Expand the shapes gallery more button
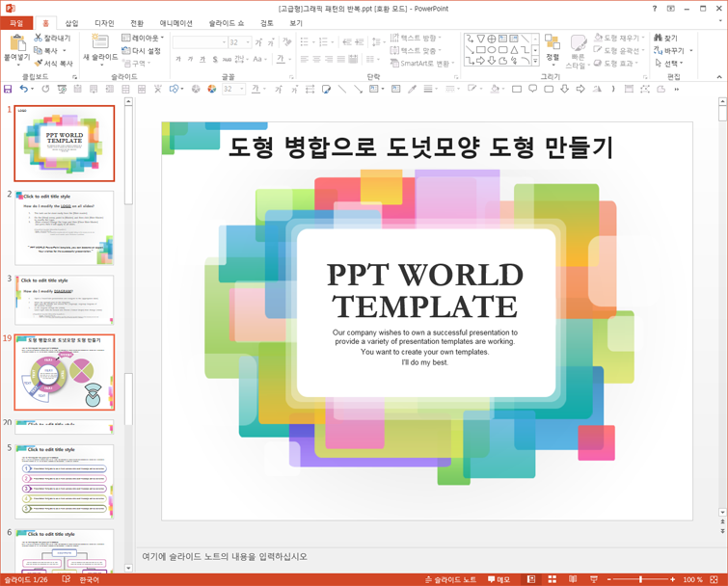 click(x=535, y=61)
